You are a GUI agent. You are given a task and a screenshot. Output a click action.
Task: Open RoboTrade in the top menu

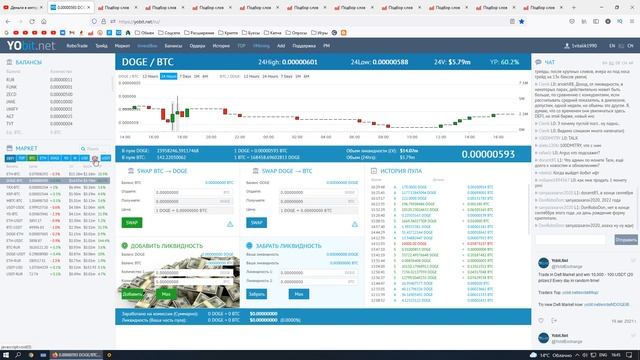pos(77,46)
